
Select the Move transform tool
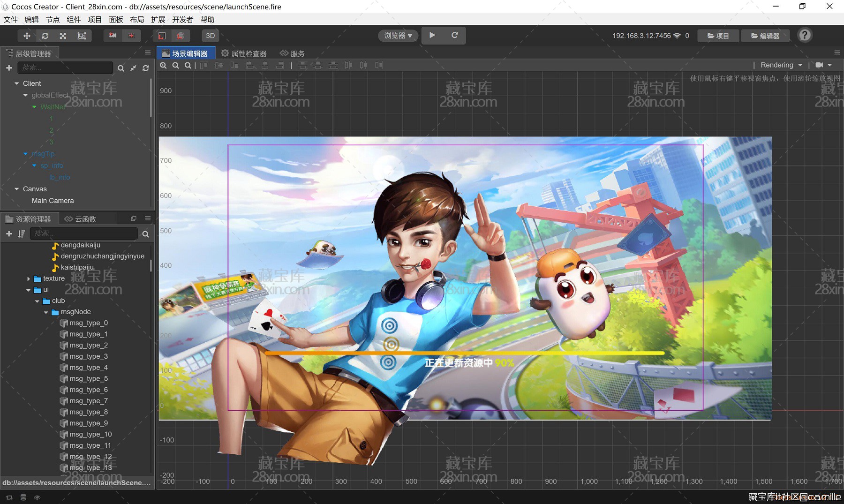click(x=27, y=36)
